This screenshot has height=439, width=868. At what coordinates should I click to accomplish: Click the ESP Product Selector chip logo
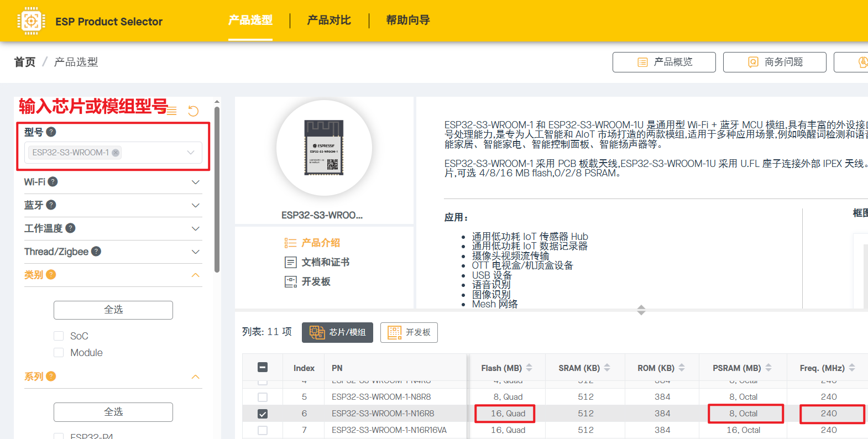pos(31,21)
